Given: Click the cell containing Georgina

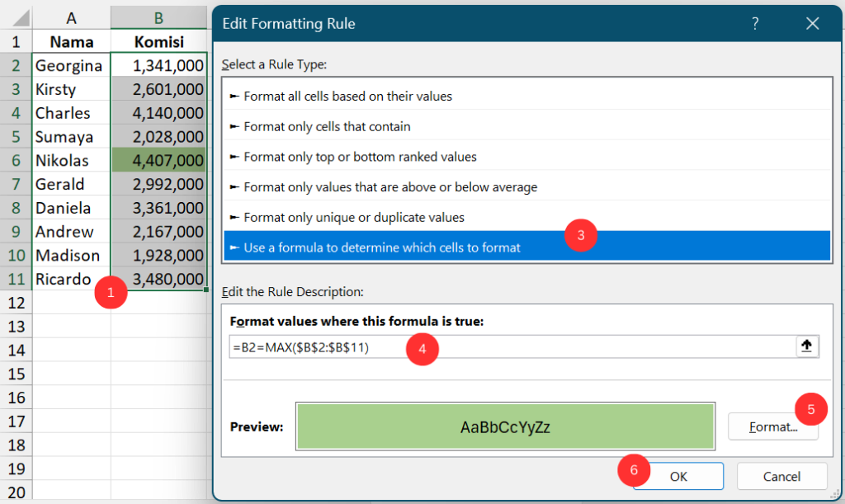Looking at the screenshot, I should (x=70, y=64).
